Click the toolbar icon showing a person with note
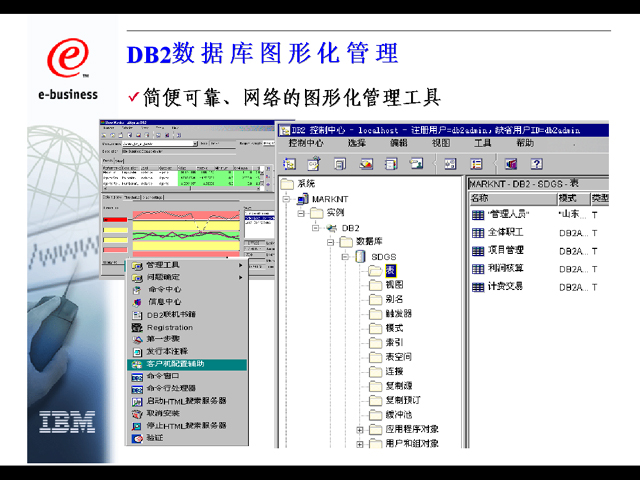 (x=416, y=164)
